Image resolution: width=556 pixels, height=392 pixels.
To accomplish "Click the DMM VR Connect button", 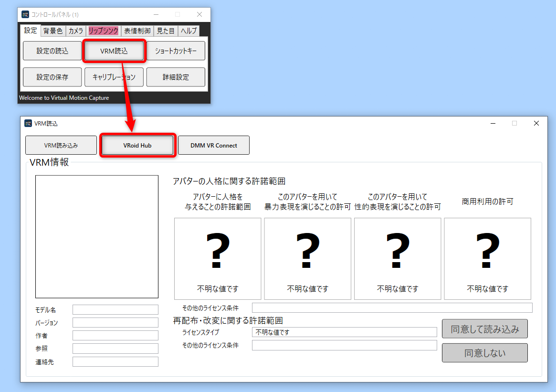I will click(x=213, y=145).
